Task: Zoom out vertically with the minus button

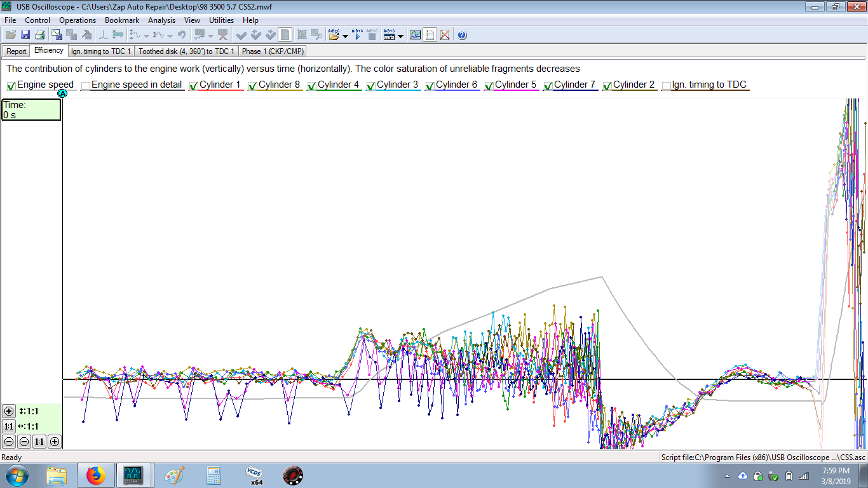Action: tap(8, 442)
